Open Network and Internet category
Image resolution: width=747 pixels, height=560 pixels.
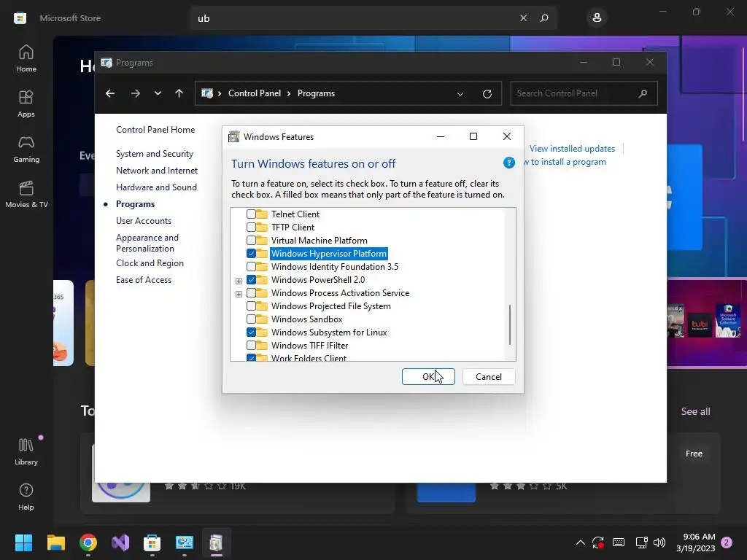click(x=157, y=171)
